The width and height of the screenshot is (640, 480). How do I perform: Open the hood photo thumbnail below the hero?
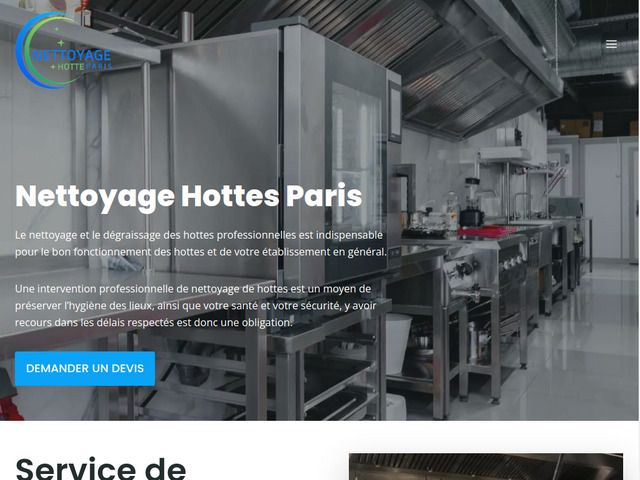point(486,467)
